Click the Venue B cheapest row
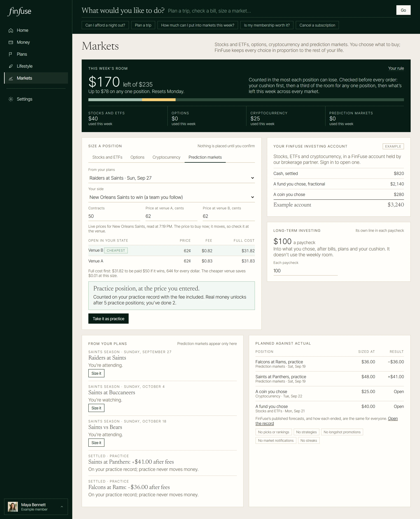 [x=171, y=251]
